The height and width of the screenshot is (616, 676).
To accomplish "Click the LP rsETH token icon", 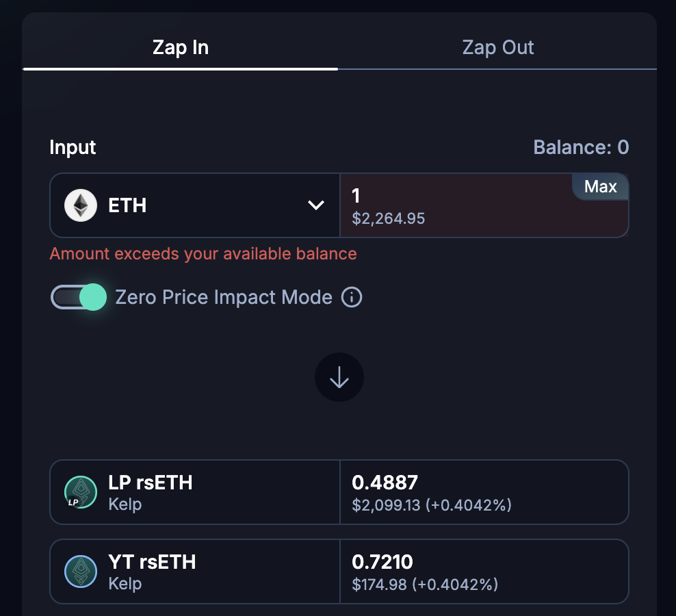I will pyautogui.click(x=81, y=492).
